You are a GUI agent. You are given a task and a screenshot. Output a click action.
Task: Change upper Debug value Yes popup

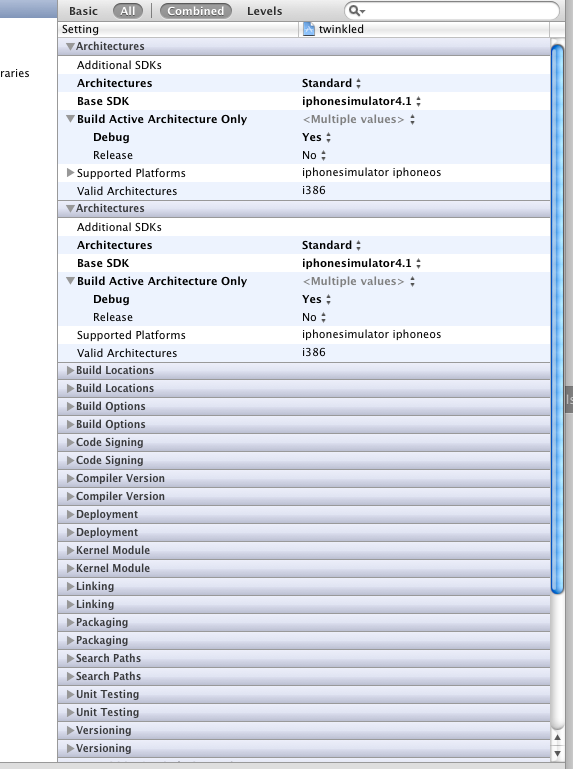[316, 137]
